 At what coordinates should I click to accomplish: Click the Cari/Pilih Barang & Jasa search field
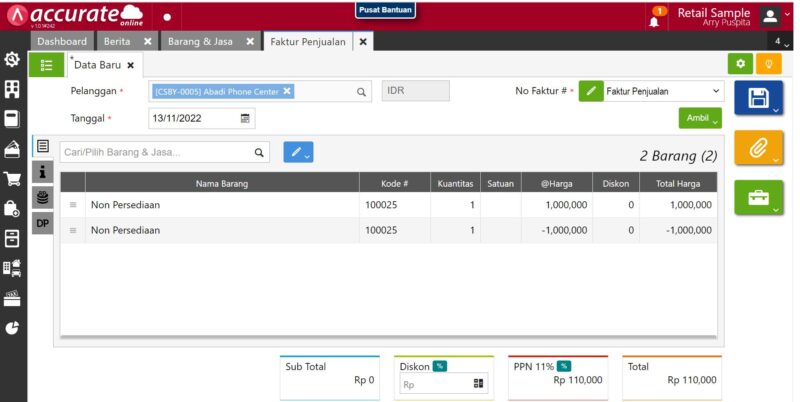(155, 152)
